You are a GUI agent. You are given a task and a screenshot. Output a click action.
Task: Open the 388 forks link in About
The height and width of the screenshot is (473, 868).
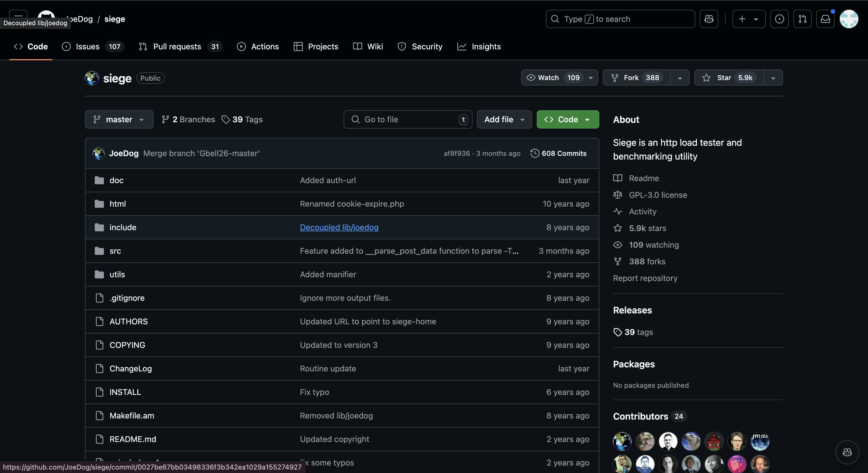647,261
